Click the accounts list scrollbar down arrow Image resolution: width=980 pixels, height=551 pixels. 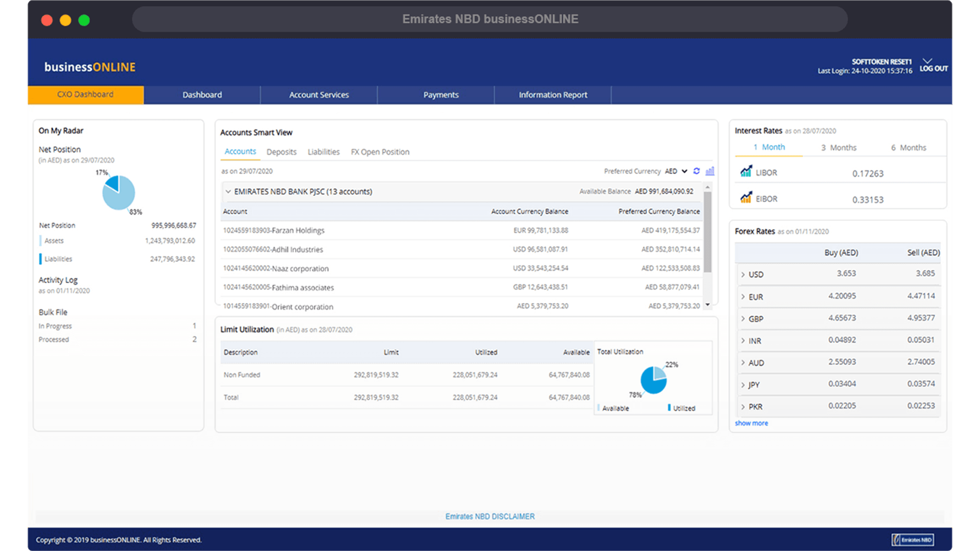click(x=707, y=305)
